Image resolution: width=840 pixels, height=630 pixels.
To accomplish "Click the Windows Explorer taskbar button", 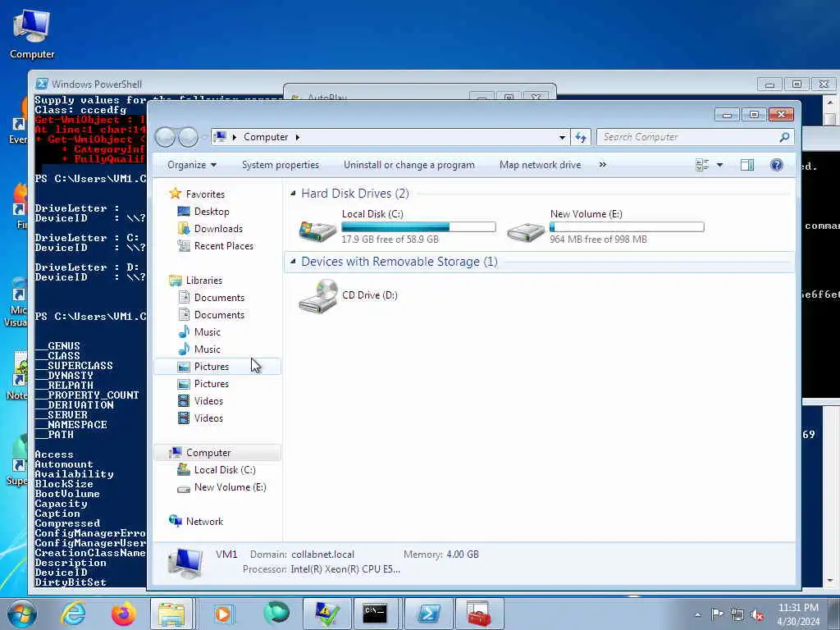I will point(171,614).
